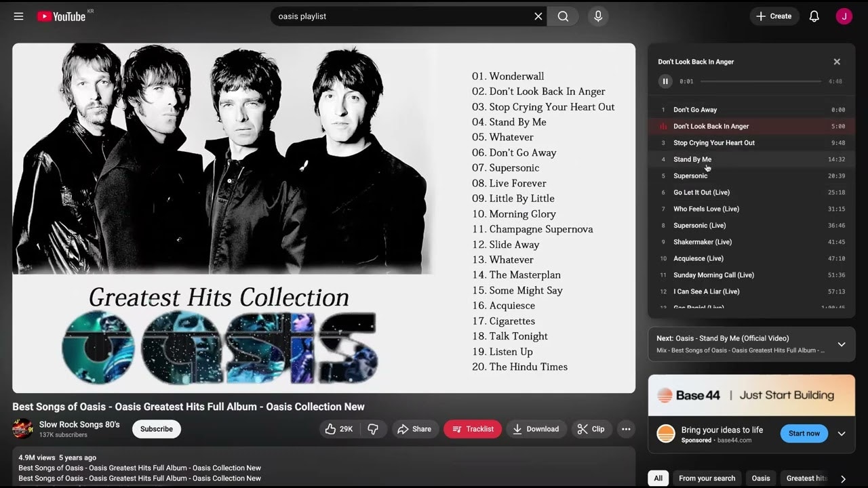
Task: Click the Create button
Action: [774, 16]
